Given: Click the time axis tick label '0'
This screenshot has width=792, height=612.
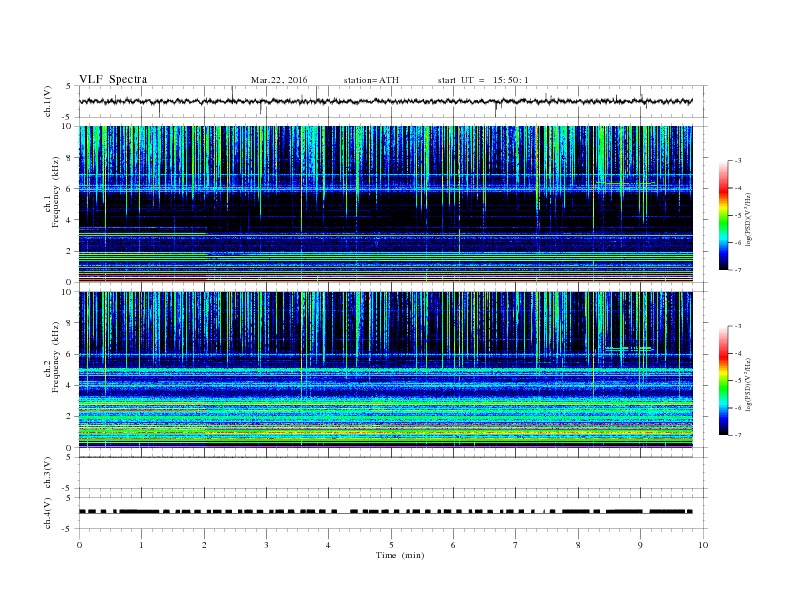Looking at the screenshot, I should 79,545.
